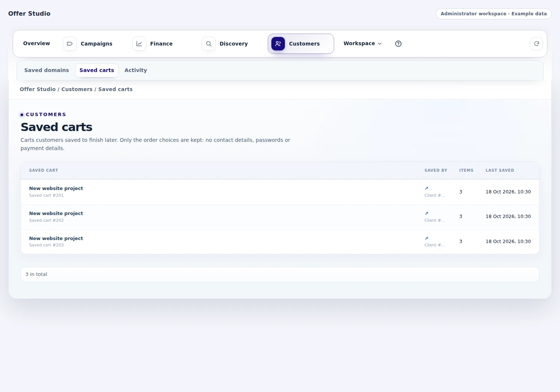Click the Customers people icon
This screenshot has height=392, width=560.
point(278,44)
